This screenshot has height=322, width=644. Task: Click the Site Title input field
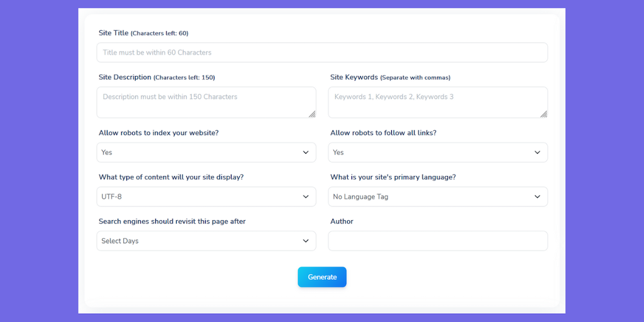321,53
